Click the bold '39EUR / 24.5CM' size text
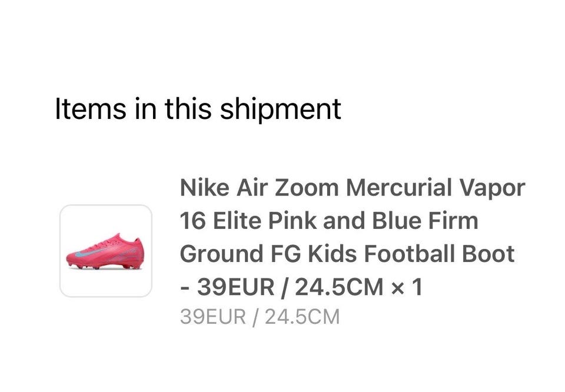Viewport: 565px width, 392px height. pos(290,287)
